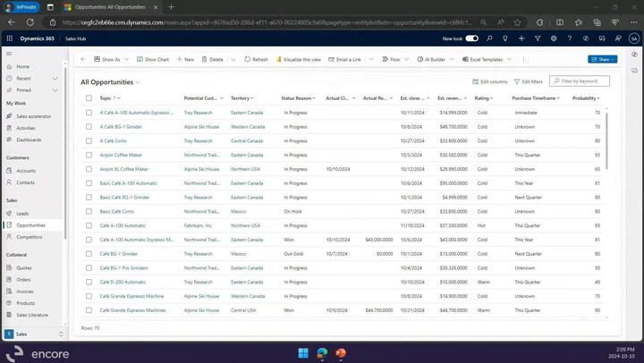644x363 pixels.
Task: Select checkbox for Airpot Coffee Maker row
Action: 89,155
